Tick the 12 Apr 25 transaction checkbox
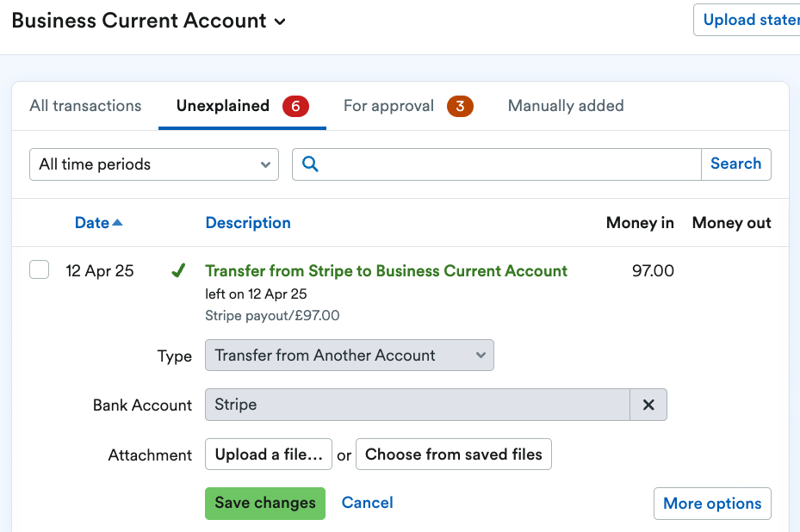The width and height of the screenshot is (800, 532). point(40,269)
